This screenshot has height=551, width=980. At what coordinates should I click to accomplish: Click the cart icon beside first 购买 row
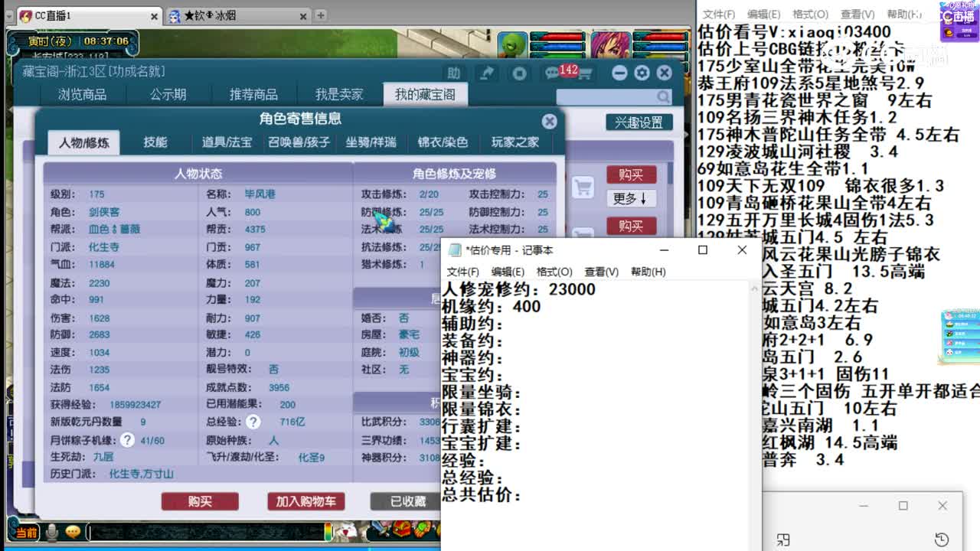click(583, 187)
